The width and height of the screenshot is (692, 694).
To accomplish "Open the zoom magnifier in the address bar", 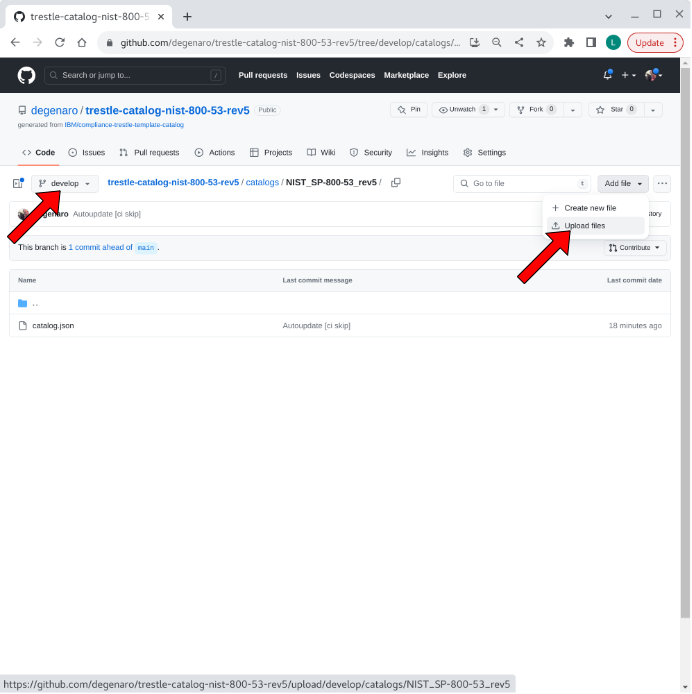I will [x=497, y=42].
